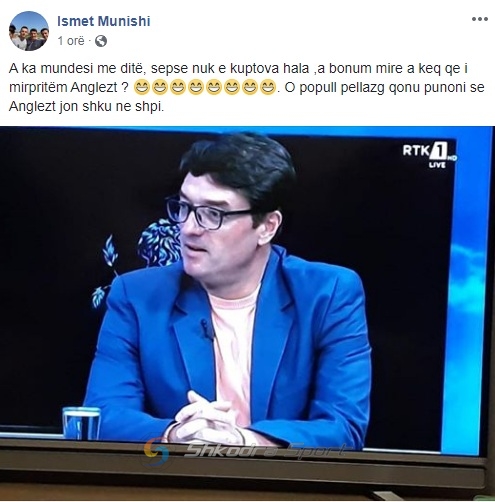This screenshot has height=502, width=495.
Task: Click the "1 orë" timestamp link
Action: tap(71, 41)
